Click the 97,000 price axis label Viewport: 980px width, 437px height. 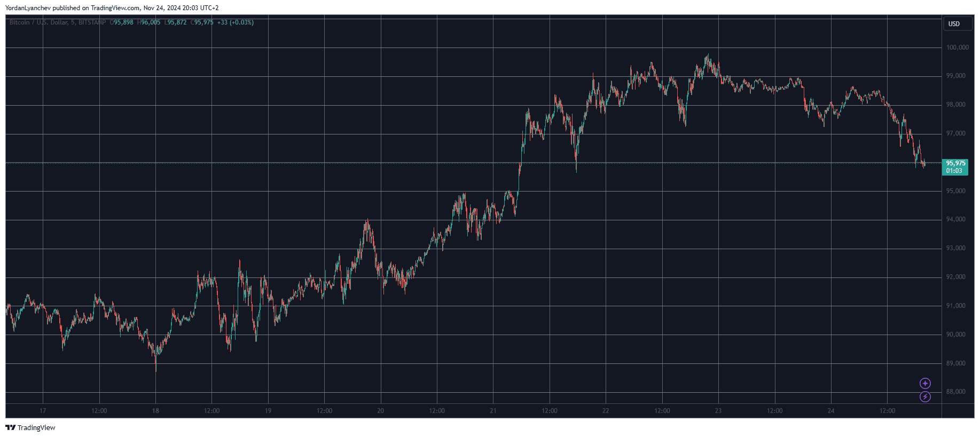tap(956, 133)
